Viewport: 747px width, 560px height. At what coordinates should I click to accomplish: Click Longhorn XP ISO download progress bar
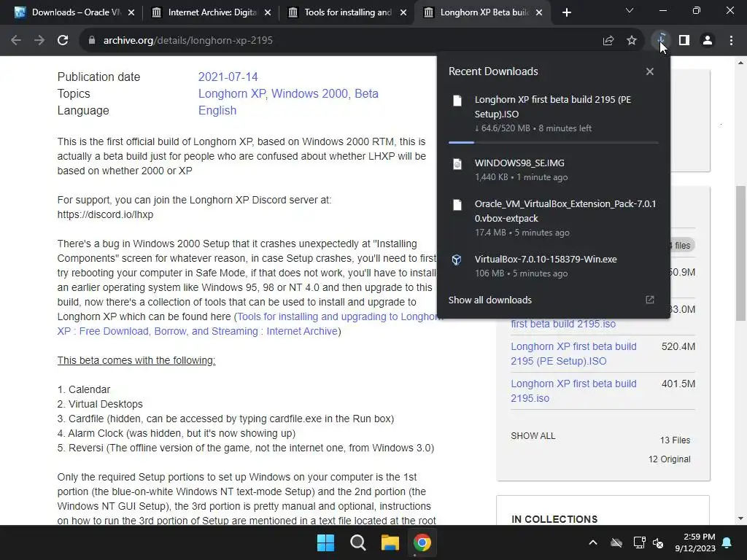click(x=553, y=142)
